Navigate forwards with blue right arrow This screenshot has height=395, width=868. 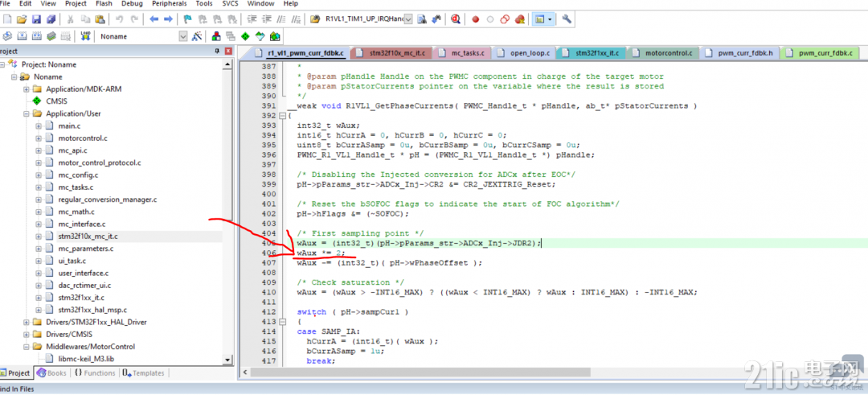click(168, 19)
